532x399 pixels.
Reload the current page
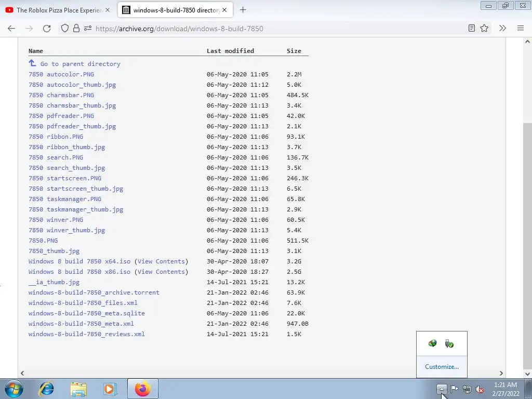(x=47, y=29)
